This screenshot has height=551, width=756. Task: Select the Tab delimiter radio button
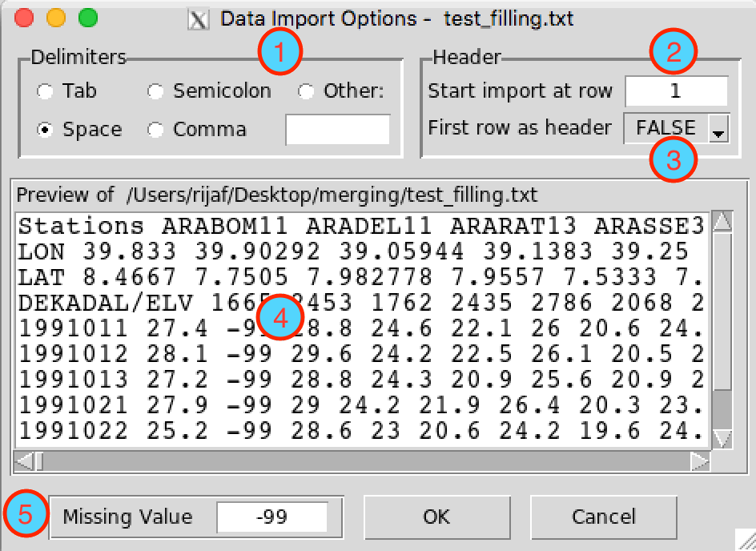[46, 91]
